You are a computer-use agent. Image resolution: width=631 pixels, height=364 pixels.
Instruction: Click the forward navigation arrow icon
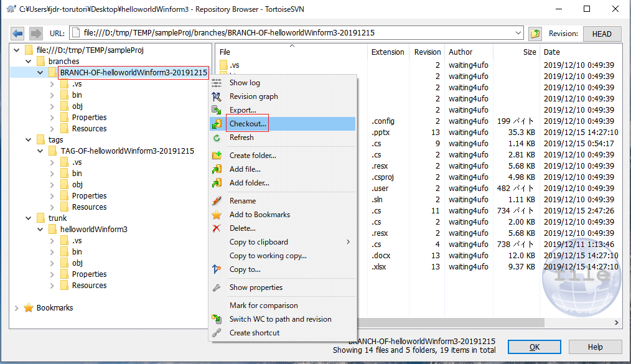tap(36, 34)
